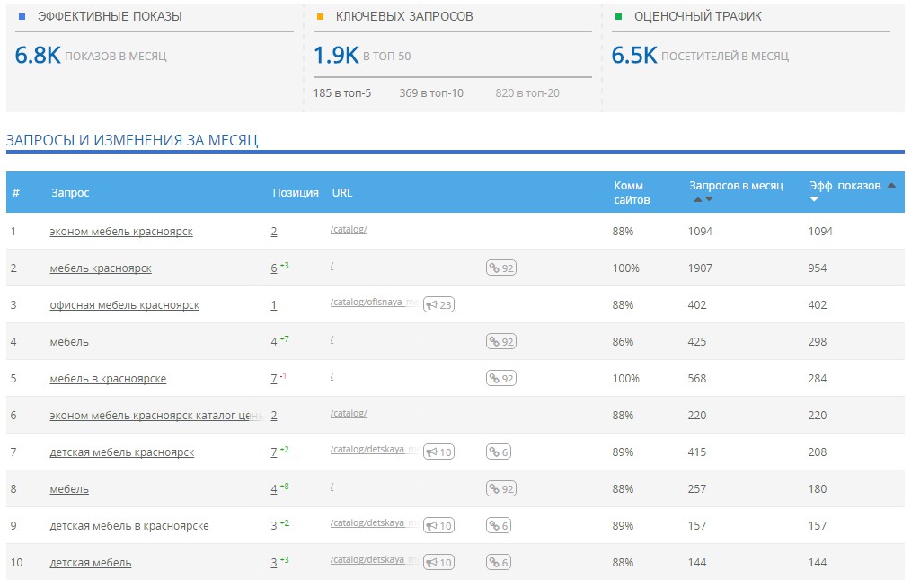Click 'Эфф. показов' column header

click(x=845, y=186)
